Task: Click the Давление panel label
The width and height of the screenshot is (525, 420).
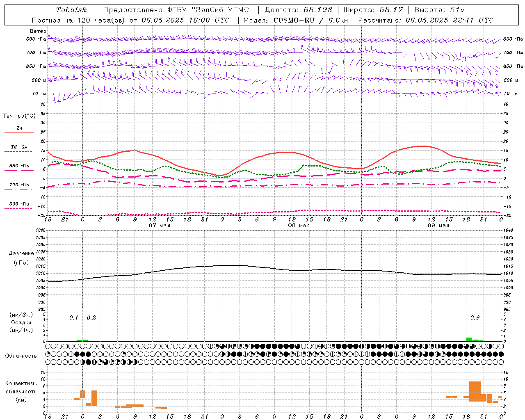Action: (21, 253)
